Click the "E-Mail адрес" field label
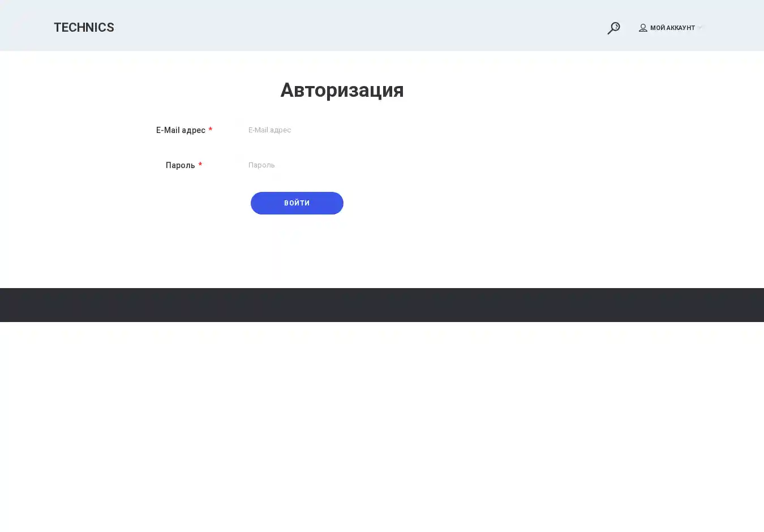 click(x=181, y=130)
